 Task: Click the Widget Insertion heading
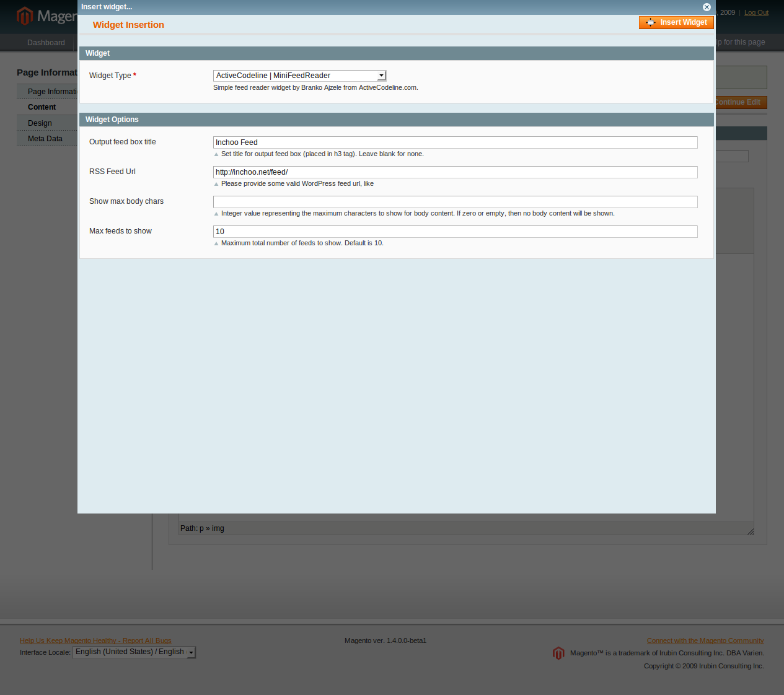point(128,25)
